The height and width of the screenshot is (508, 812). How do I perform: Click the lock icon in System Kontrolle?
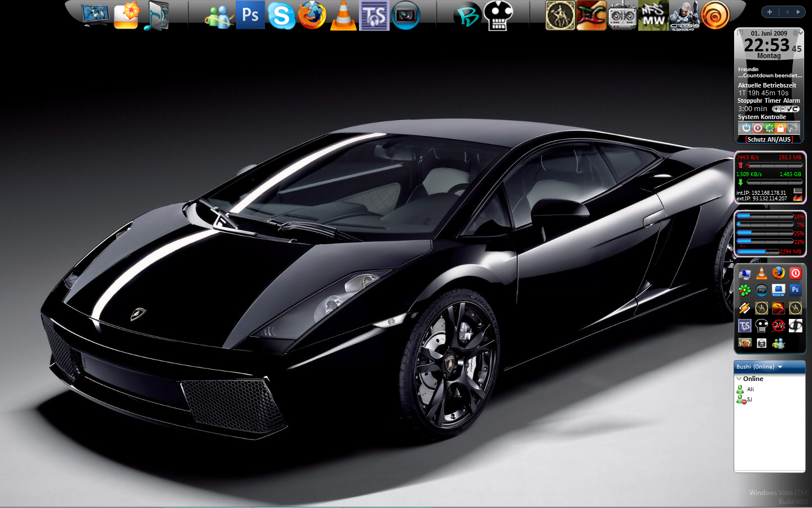pos(780,128)
